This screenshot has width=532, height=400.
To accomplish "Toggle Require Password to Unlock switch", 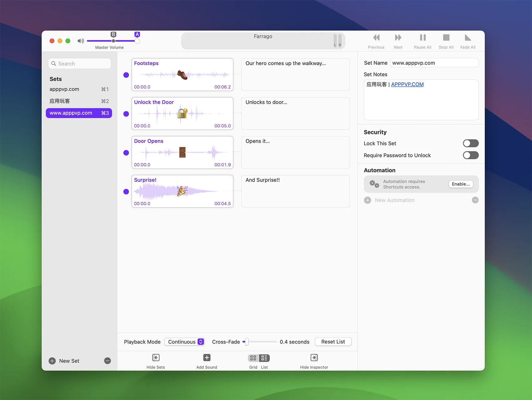I will (x=471, y=155).
